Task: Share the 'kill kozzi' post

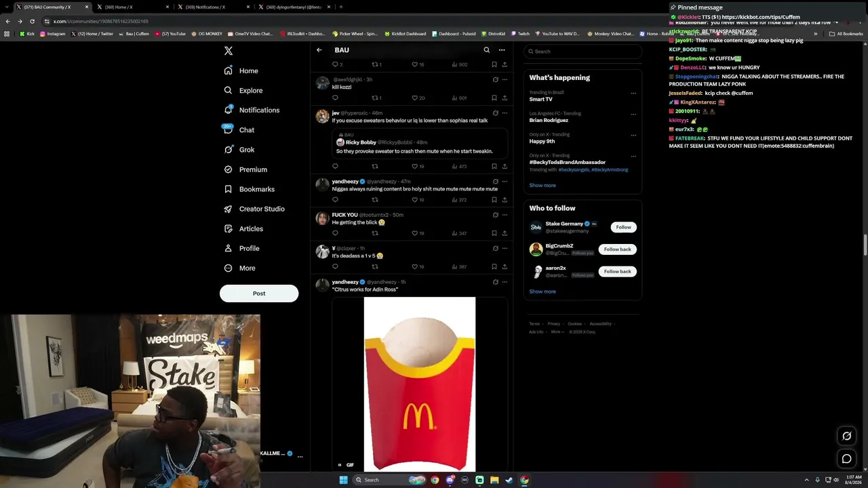Action: pos(505,98)
